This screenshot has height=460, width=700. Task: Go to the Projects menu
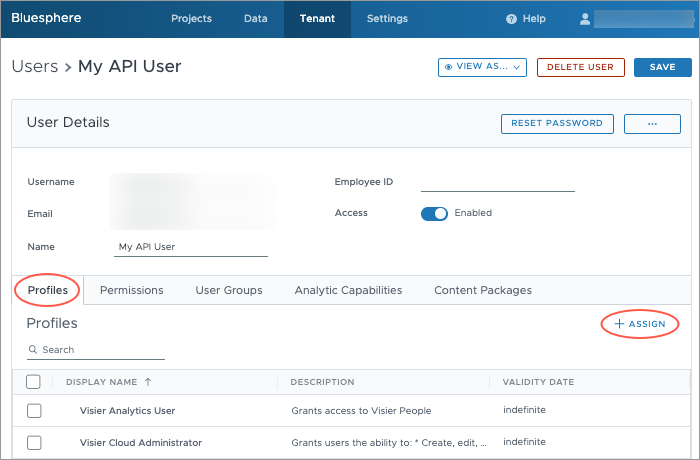(191, 18)
